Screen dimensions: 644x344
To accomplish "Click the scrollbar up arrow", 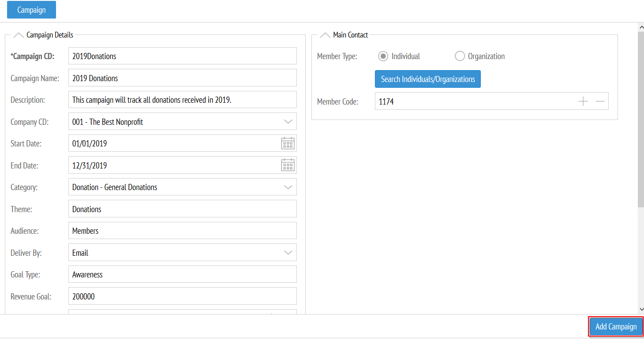I will pos(641,27).
